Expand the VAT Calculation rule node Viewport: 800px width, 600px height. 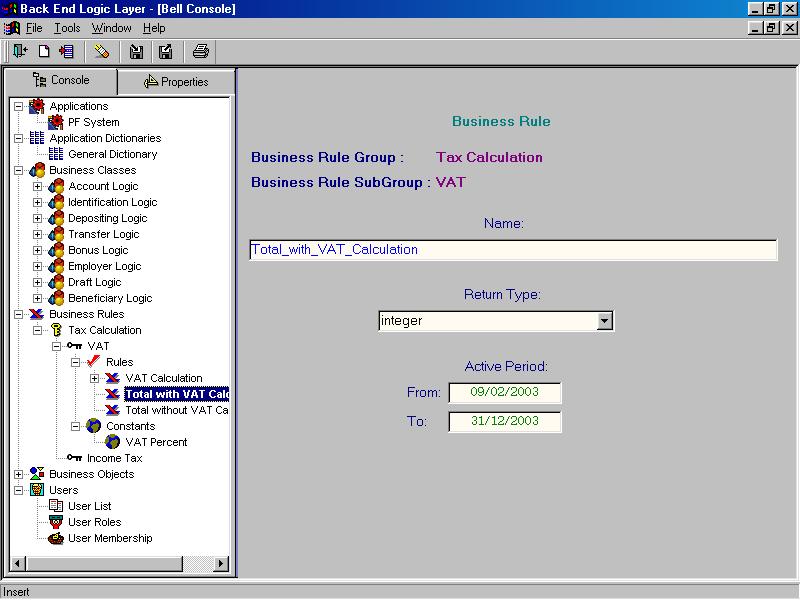(x=94, y=378)
